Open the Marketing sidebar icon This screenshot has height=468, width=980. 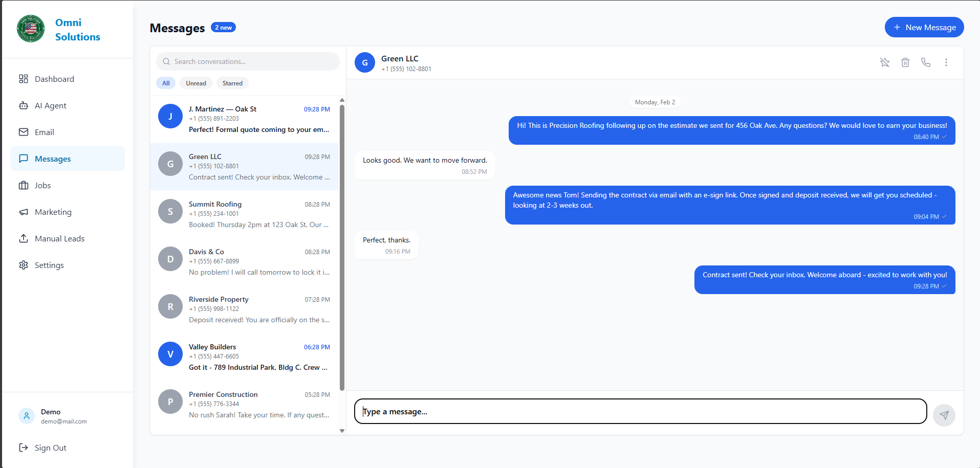pos(53,212)
